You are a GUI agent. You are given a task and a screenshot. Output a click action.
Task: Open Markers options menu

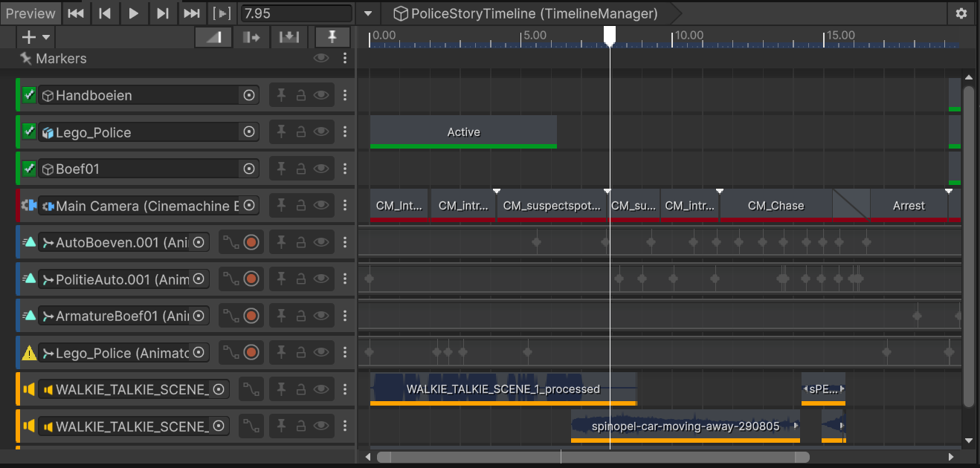(x=344, y=58)
